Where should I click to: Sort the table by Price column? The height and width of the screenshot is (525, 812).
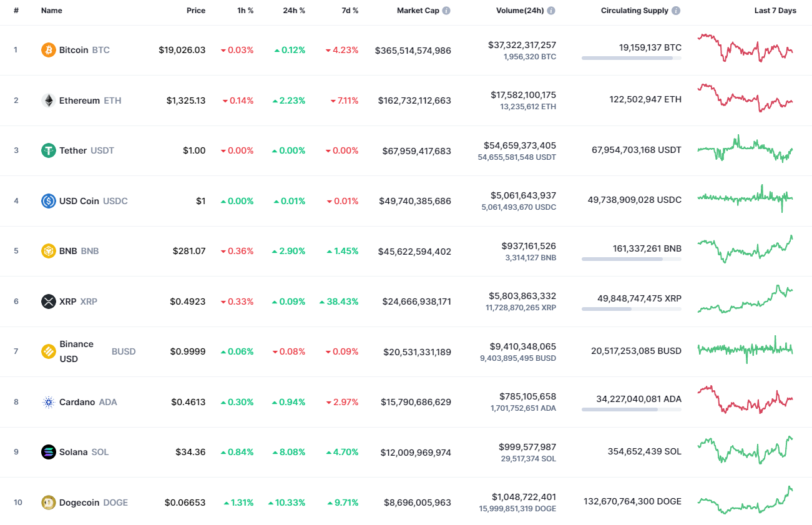(196, 11)
